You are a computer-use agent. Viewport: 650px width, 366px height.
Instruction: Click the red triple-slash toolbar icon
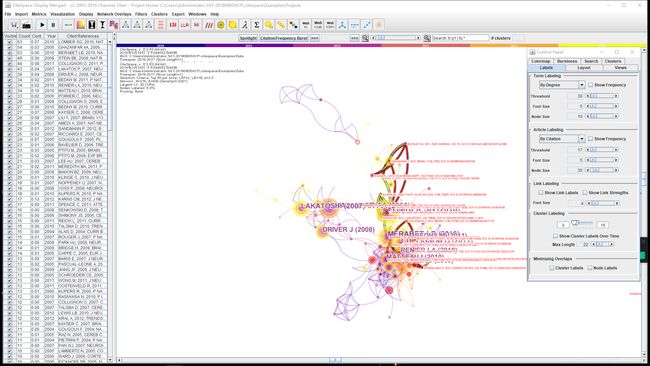click(x=209, y=25)
